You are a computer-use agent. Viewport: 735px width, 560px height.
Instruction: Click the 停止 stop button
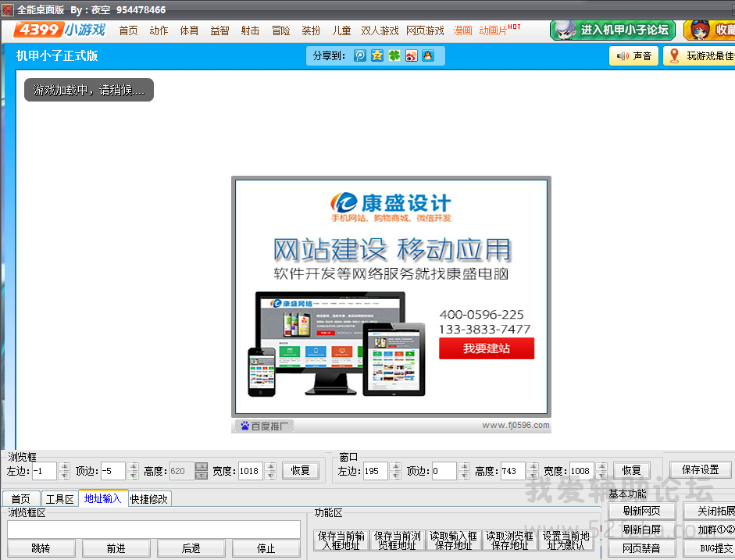coord(266,548)
